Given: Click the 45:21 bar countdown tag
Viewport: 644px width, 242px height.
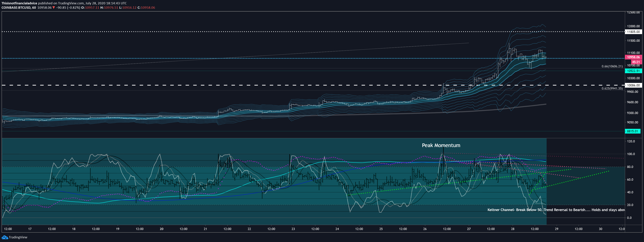Looking at the screenshot, I should click(636, 62).
